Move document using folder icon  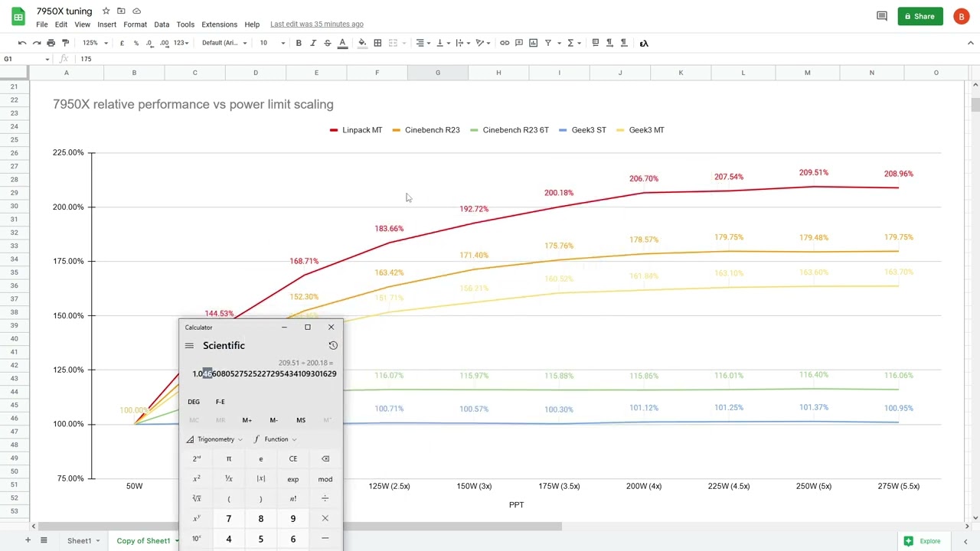[121, 11]
